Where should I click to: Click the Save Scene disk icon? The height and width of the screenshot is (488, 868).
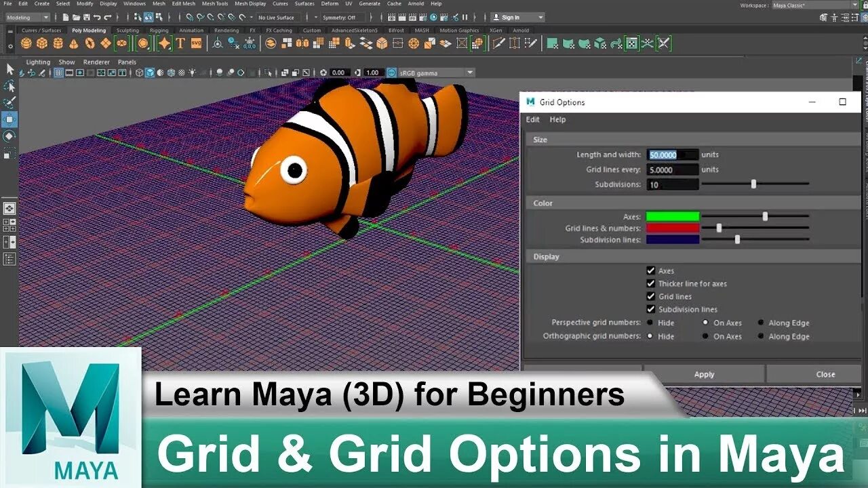(85, 17)
